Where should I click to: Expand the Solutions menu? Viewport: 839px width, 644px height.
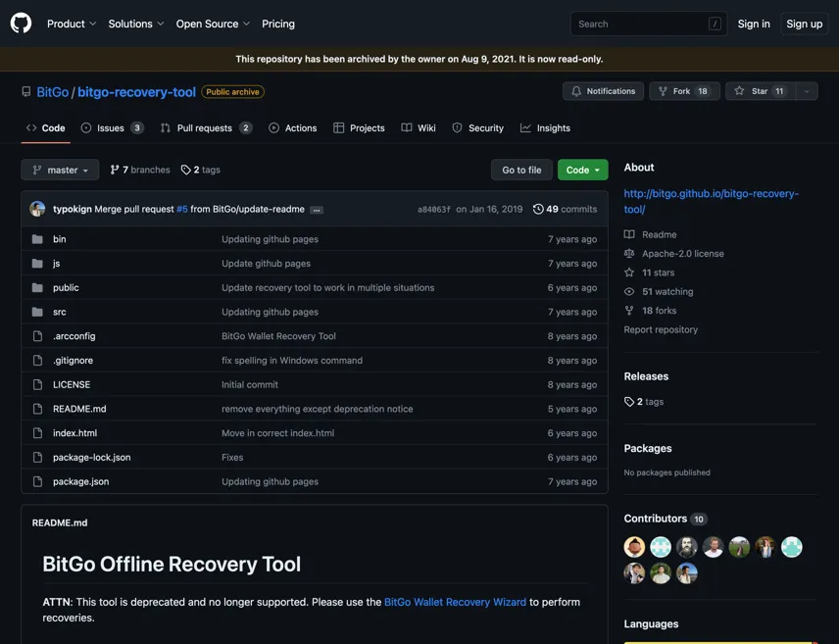pyautogui.click(x=136, y=24)
